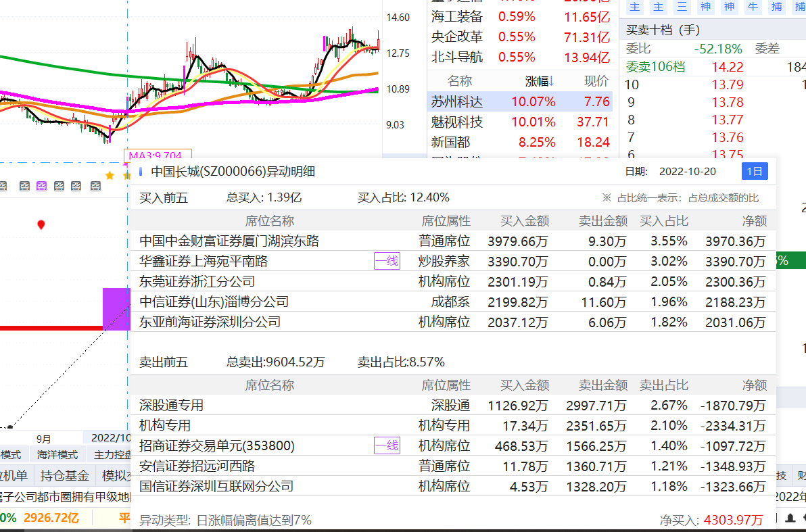This screenshot has width=806, height=532.
Task: Click the 总卖出 9604.52万 summary
Action: pyautogui.click(x=275, y=362)
